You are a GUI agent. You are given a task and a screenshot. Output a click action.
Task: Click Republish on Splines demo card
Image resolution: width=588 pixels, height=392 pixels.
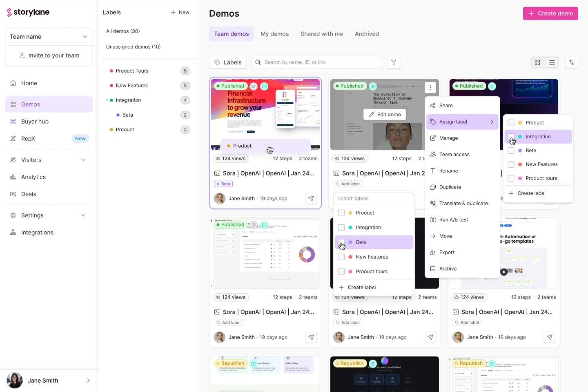click(x=349, y=363)
